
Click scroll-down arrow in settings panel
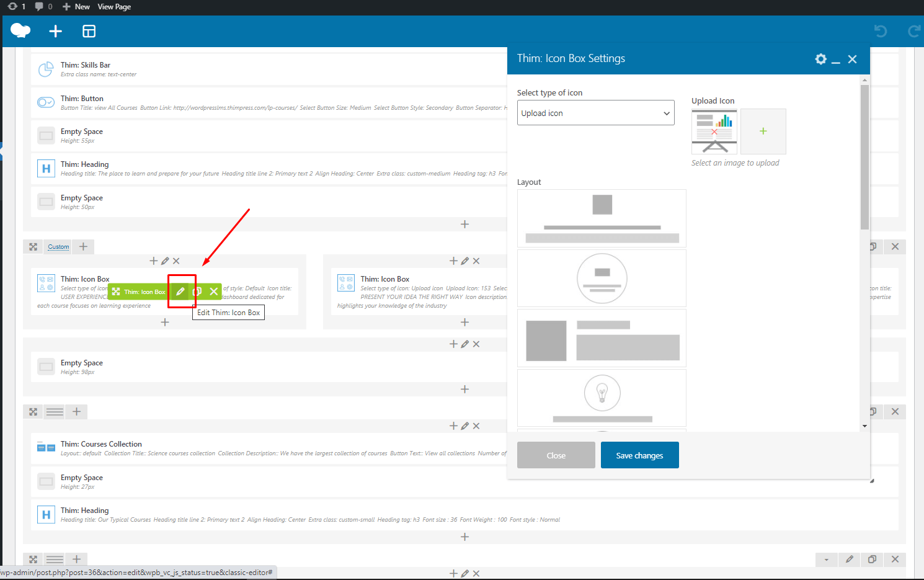tap(864, 426)
